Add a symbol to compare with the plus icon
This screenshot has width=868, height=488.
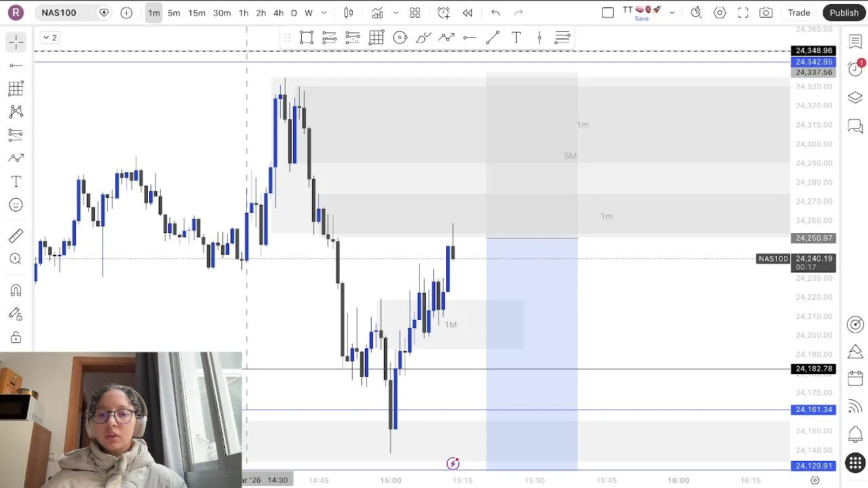point(126,13)
